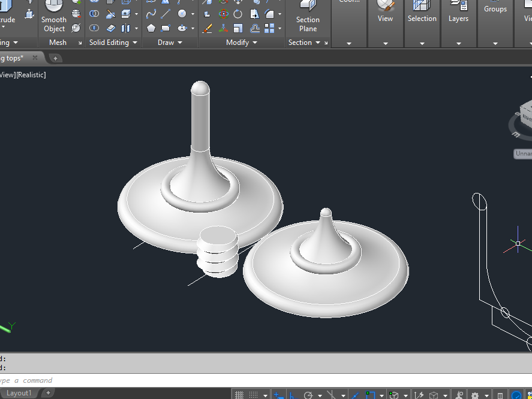Click the Circle draw tool
Image resolution: width=532 pixels, height=399 pixels.
click(x=182, y=14)
